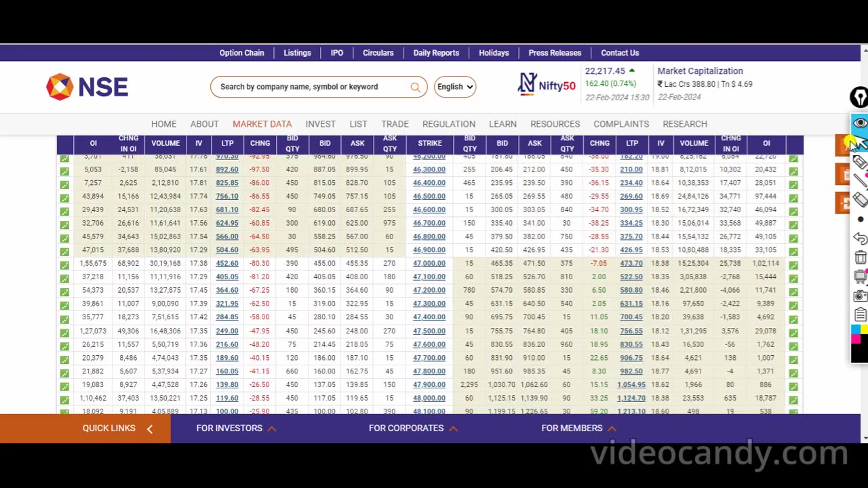
Task: Open strike price 47,000.00 link
Action: (429, 264)
